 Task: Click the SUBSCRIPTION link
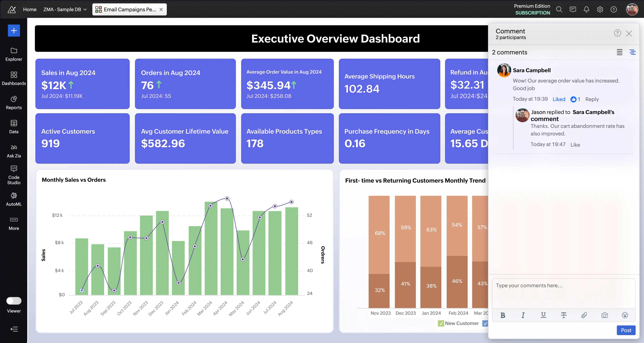click(x=533, y=13)
